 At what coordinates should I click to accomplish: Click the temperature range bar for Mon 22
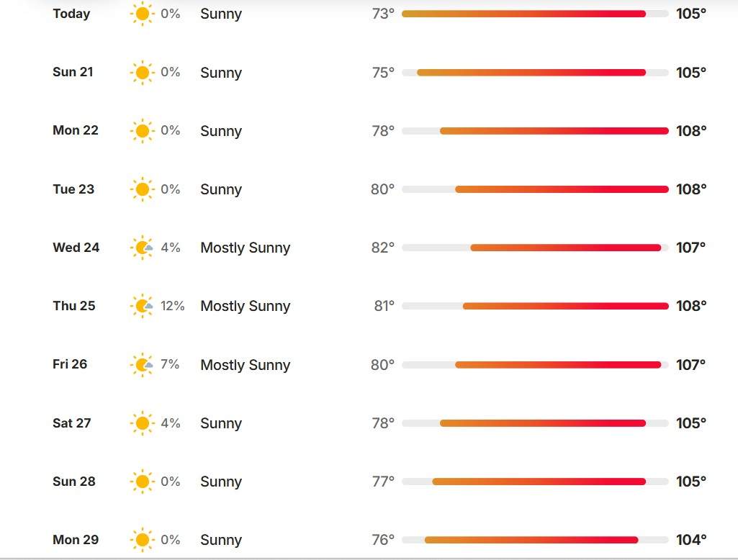(535, 131)
